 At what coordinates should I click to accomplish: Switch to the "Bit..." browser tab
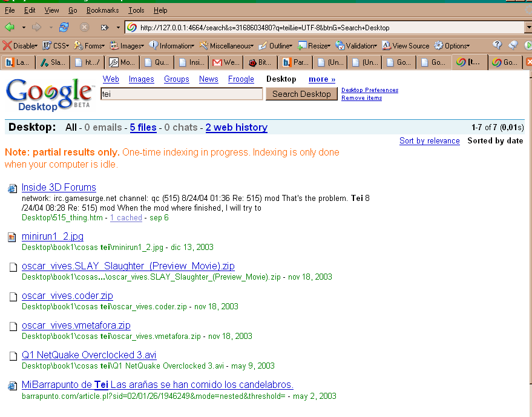tap(261, 62)
